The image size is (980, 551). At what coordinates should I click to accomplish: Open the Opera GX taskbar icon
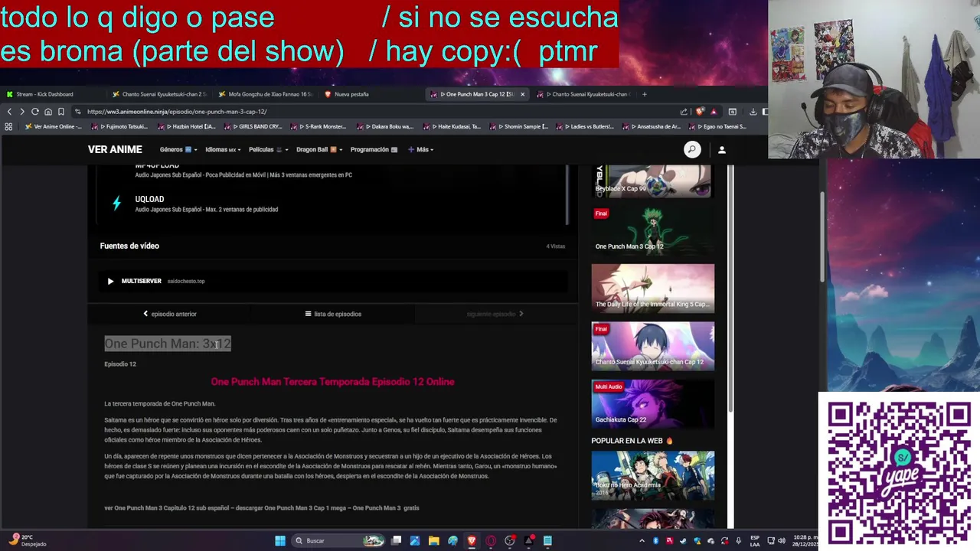491,541
